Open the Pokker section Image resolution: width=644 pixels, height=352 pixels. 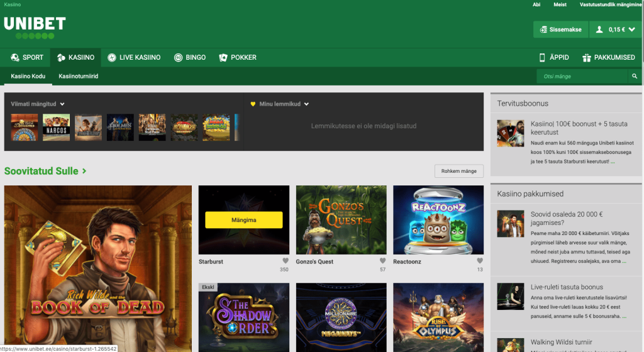click(x=237, y=57)
